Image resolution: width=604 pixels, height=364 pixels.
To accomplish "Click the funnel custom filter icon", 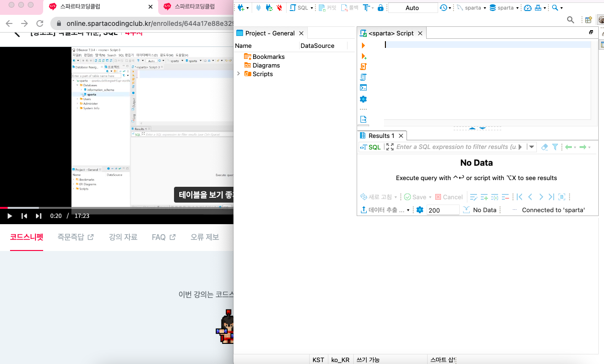I will coord(555,147).
